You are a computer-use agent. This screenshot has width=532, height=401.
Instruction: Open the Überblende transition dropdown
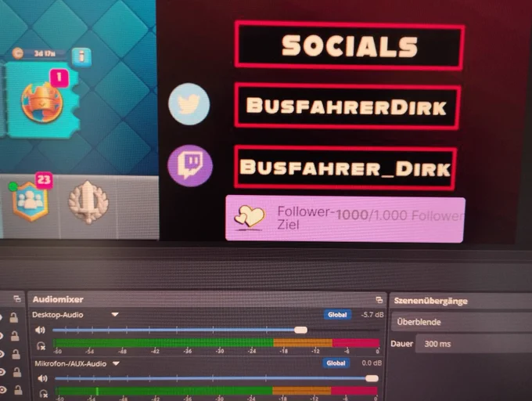point(462,322)
